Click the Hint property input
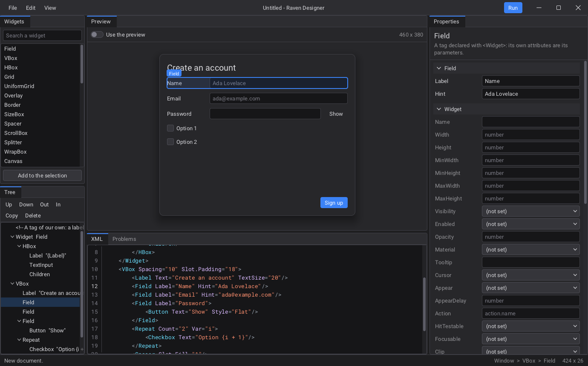Image resolution: width=588 pixels, height=366 pixels. [530, 94]
